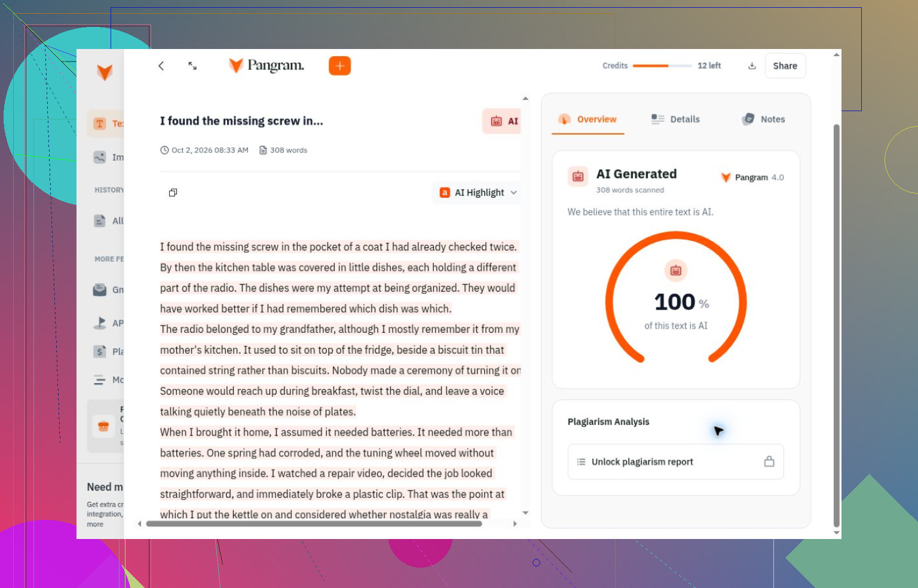918x588 pixels.
Task: Go back using the left chevron
Action: point(161,66)
